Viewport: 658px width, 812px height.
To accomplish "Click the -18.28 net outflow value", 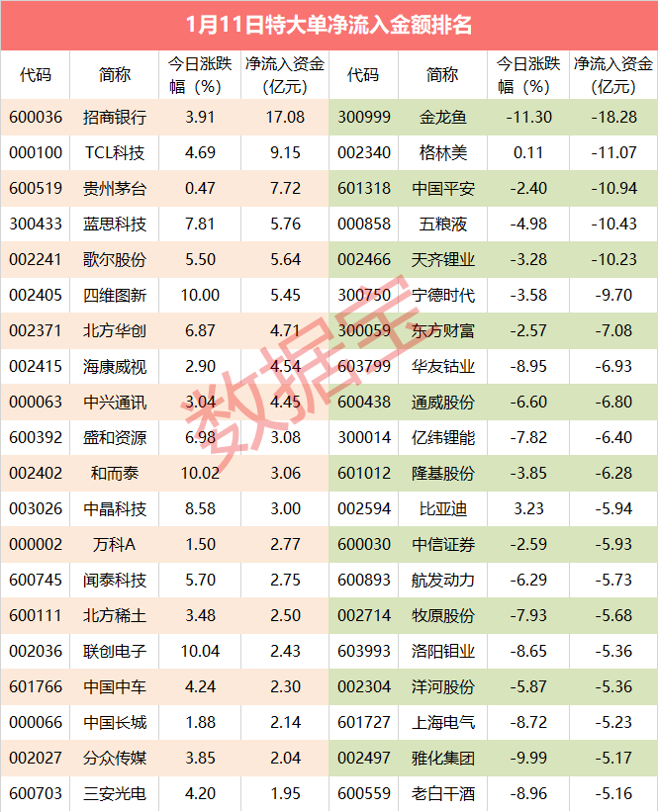I will [x=614, y=118].
